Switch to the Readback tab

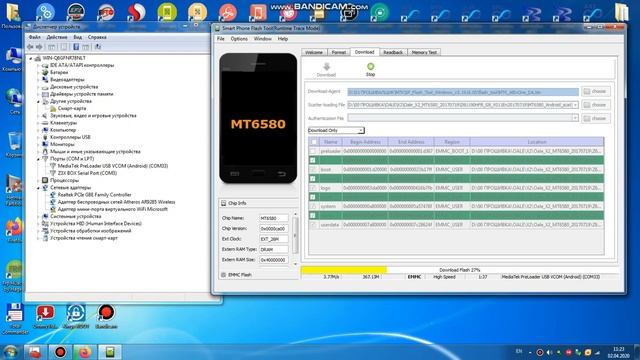(393, 52)
